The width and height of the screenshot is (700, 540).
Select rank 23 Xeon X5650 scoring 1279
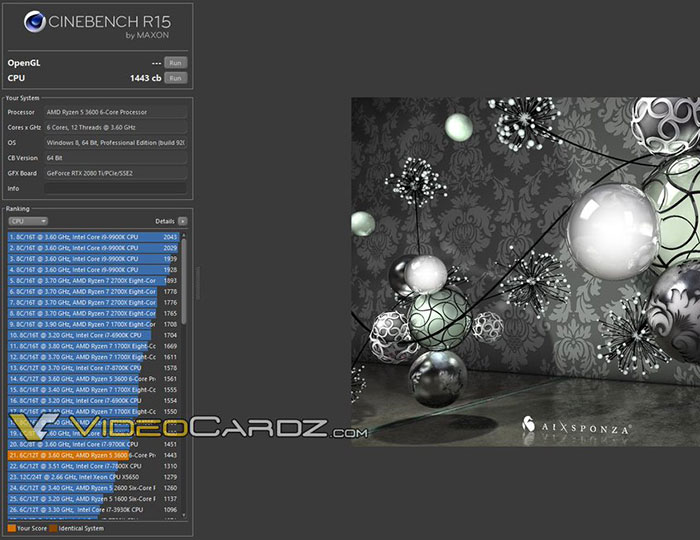[93, 477]
